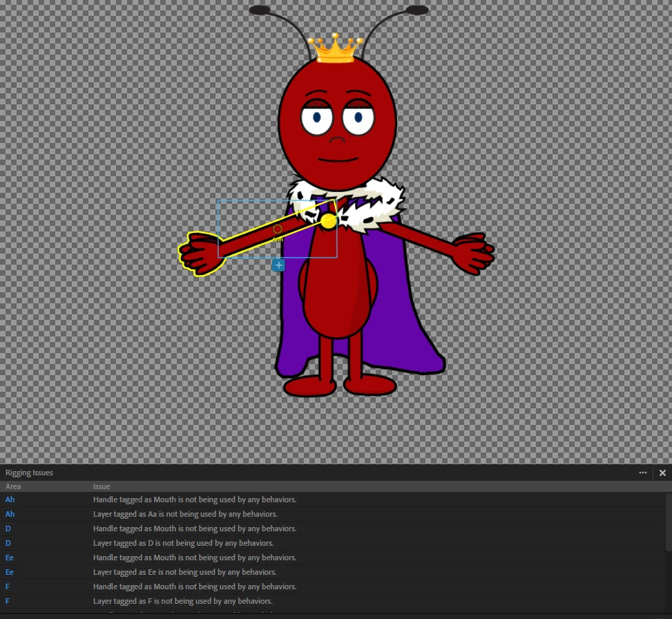Open the D link for layer D issue
The height and width of the screenshot is (619, 672).
(x=8, y=543)
